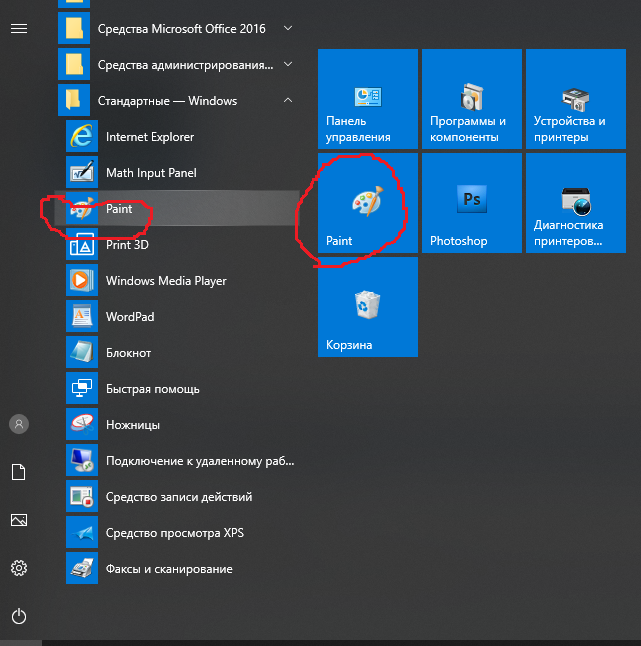The image size is (641, 646).
Task: Open the Корзина tile
Action: (x=367, y=307)
